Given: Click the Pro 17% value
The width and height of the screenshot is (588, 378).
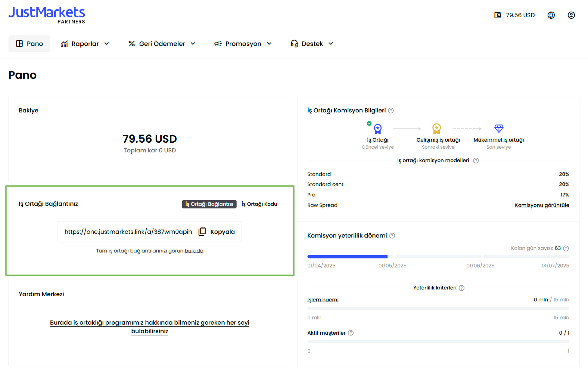Looking at the screenshot, I should point(565,195).
